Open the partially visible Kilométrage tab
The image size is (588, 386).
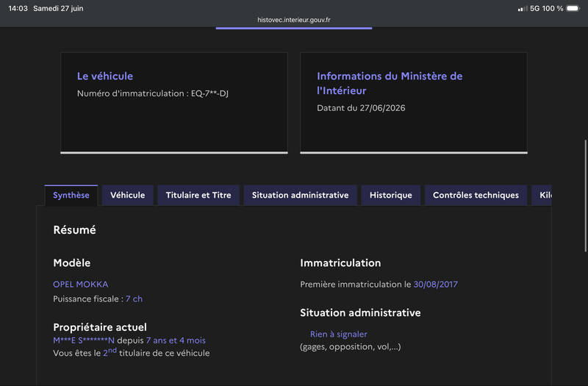[x=542, y=195]
